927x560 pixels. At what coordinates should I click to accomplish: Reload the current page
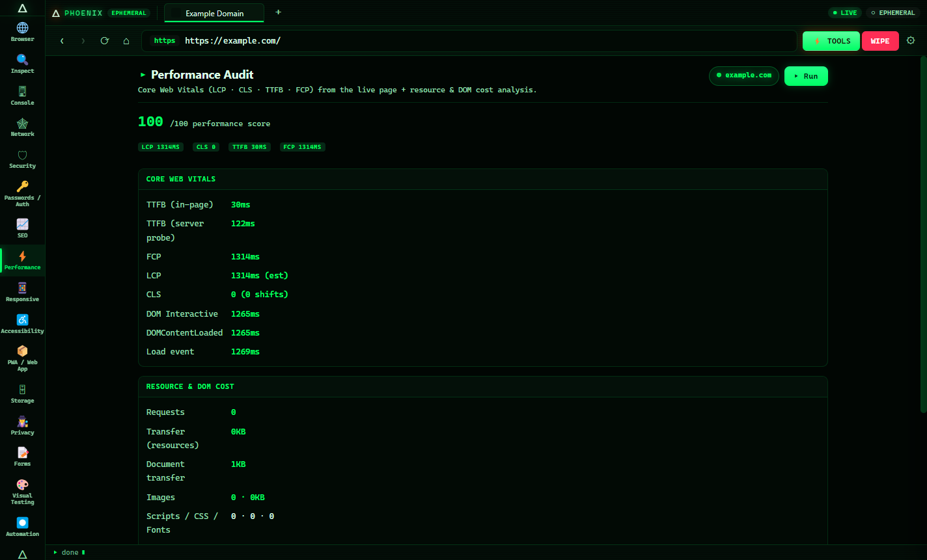[x=104, y=41]
